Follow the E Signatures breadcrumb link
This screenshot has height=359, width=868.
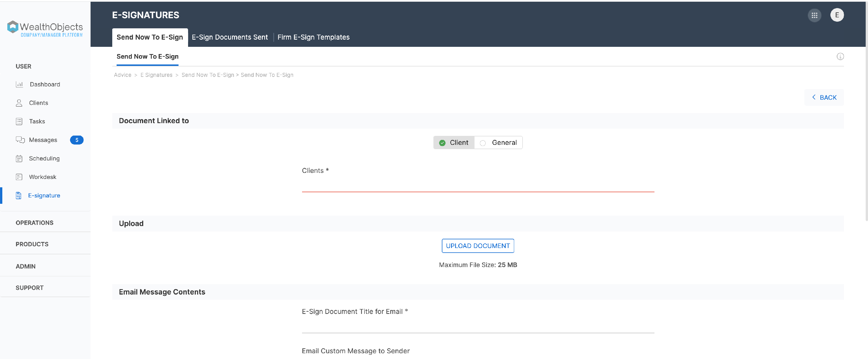pos(156,75)
